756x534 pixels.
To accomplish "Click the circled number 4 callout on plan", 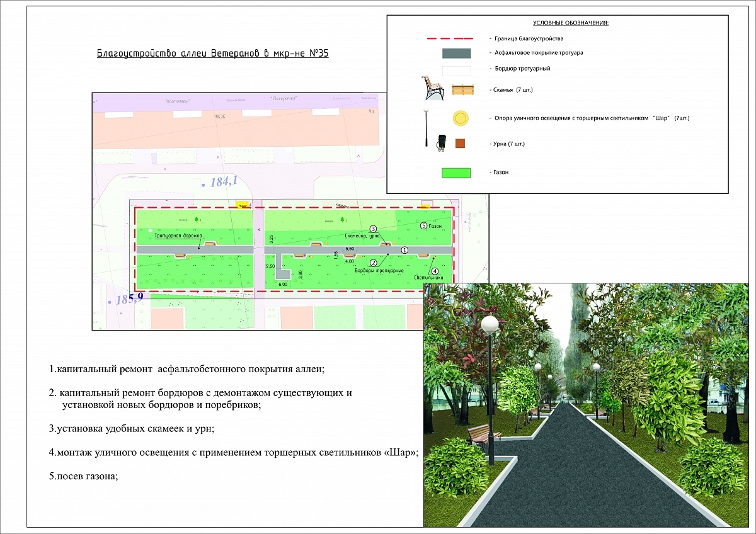I will click(435, 271).
